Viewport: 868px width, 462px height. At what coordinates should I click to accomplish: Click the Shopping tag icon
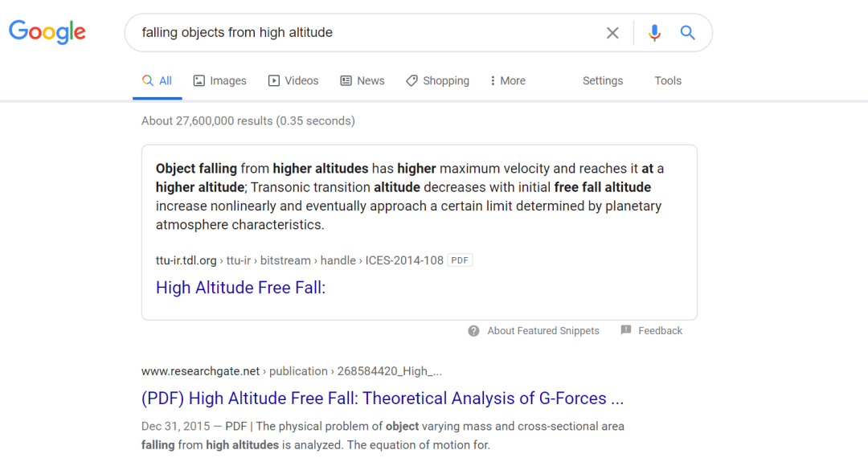(412, 81)
